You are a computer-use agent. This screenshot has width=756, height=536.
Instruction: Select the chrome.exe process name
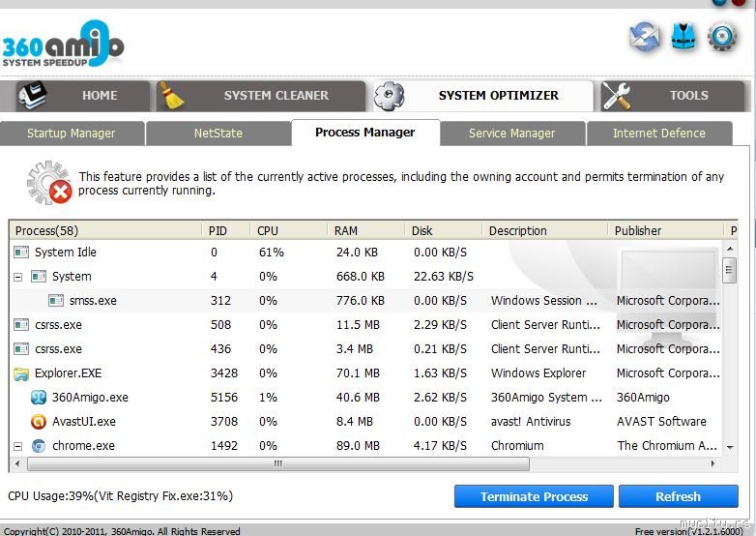(83, 446)
